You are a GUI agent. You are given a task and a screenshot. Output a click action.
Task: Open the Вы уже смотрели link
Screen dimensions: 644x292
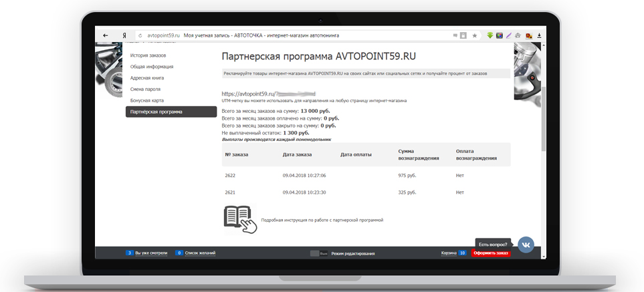[x=151, y=253]
